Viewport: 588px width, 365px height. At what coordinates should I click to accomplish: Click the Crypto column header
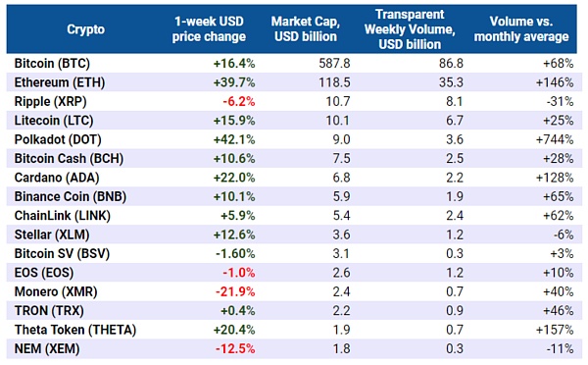85,29
